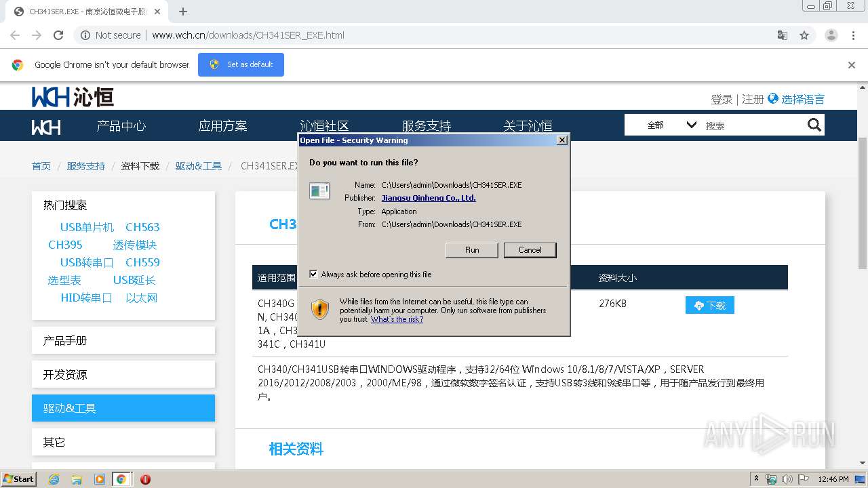Click the 选择语言 language link
868x488 pixels.
click(x=803, y=99)
